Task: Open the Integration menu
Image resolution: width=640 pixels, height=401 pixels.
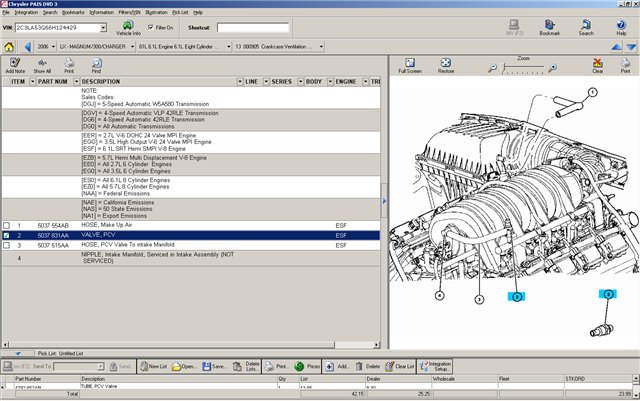Action: (26, 13)
